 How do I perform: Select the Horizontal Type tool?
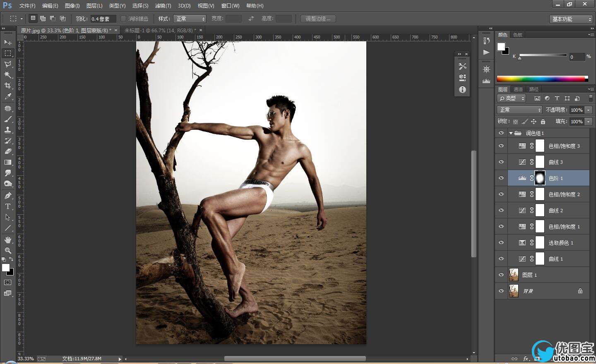(x=8, y=206)
